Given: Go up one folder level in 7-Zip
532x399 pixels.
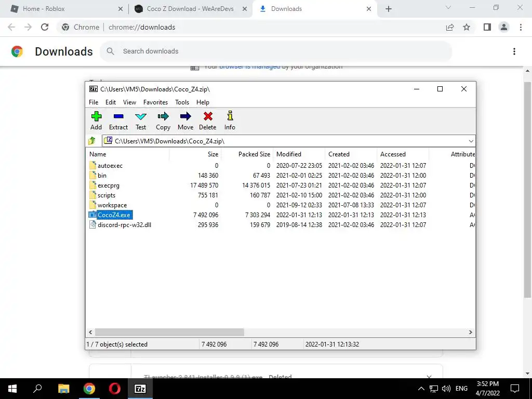Looking at the screenshot, I should pos(92,141).
